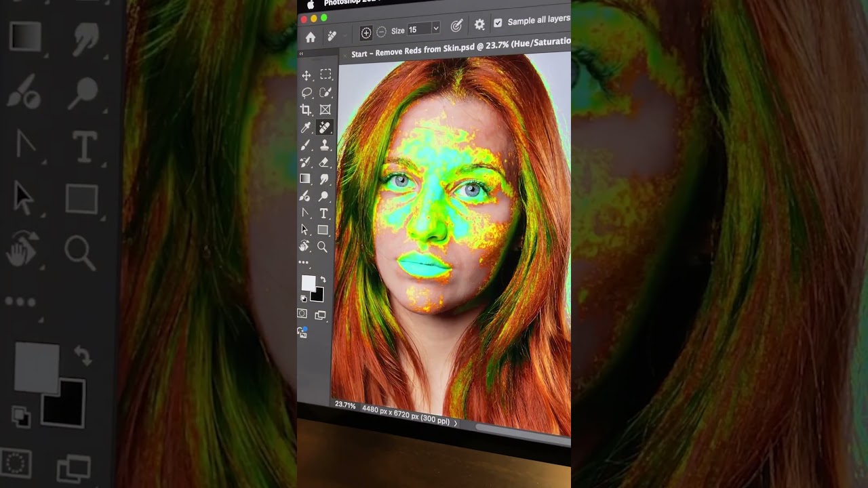Select the Brush tool
This screenshot has width=868, height=488.
click(306, 145)
